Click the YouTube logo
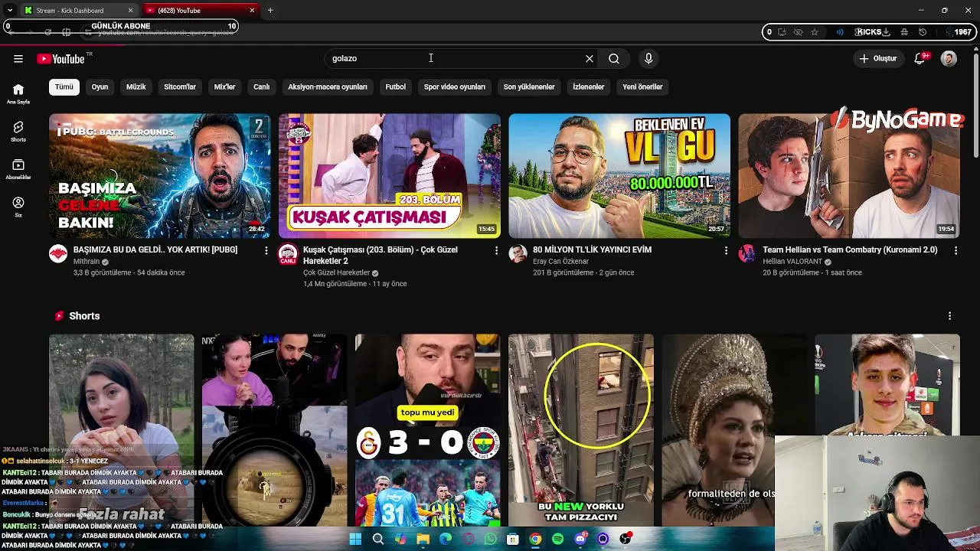980x551 pixels. point(61,59)
